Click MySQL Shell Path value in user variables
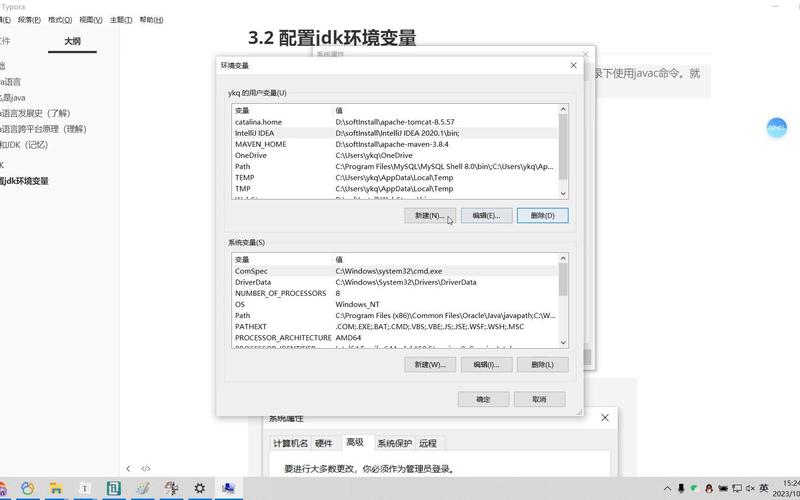 tap(444, 166)
